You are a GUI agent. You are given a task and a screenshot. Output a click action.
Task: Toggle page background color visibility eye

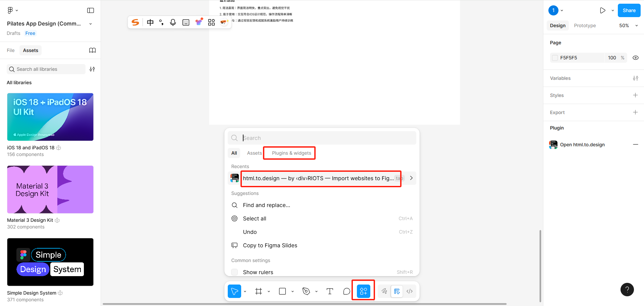pos(636,57)
